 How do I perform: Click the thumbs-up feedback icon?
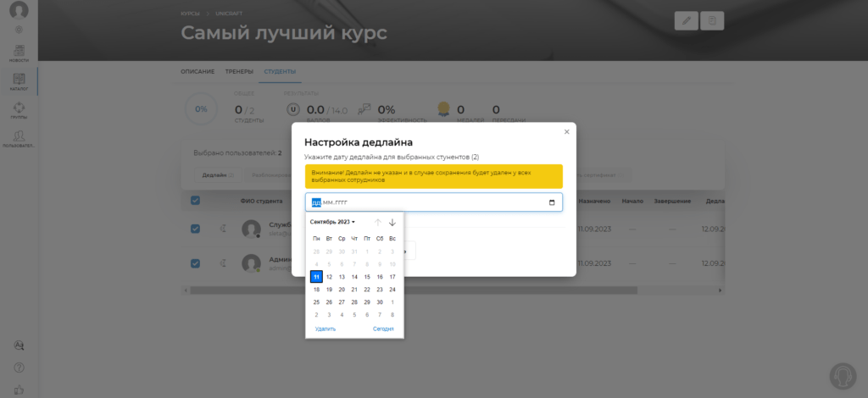click(19, 390)
